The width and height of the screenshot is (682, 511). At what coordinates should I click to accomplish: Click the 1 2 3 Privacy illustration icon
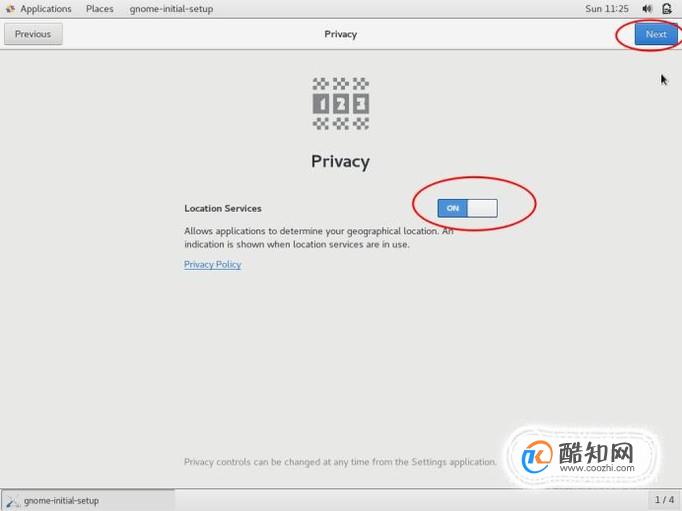[x=341, y=104]
